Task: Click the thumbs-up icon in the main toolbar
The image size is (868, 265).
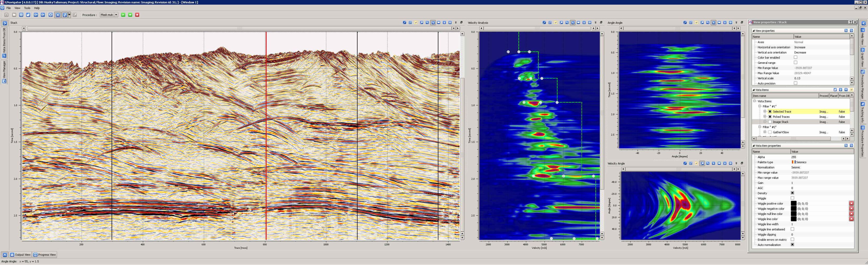Action: pos(28,15)
